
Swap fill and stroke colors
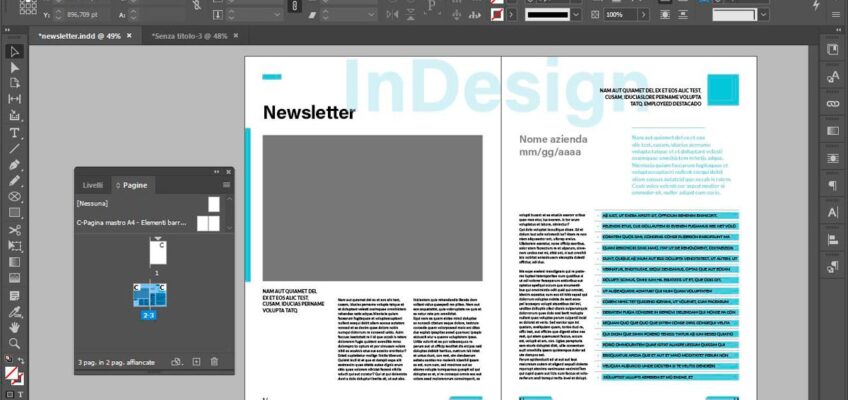pos(21,360)
